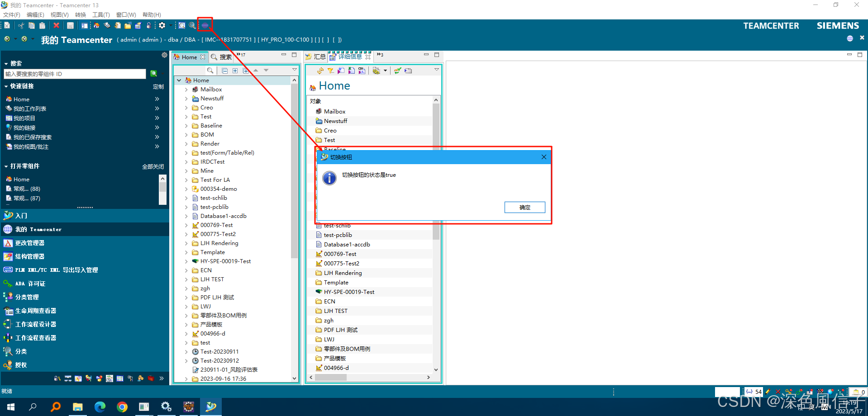Click the red toolbox icon in bottom strip
This screenshot has height=416, width=868.
151,378
